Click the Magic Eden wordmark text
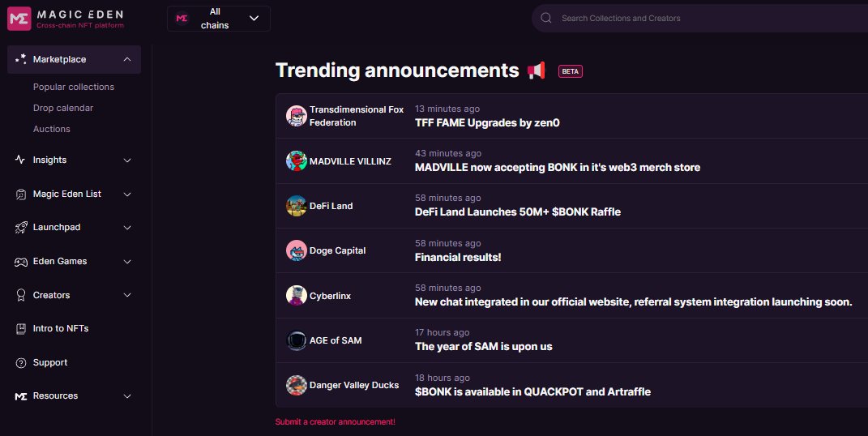868x436 pixels. (80, 15)
